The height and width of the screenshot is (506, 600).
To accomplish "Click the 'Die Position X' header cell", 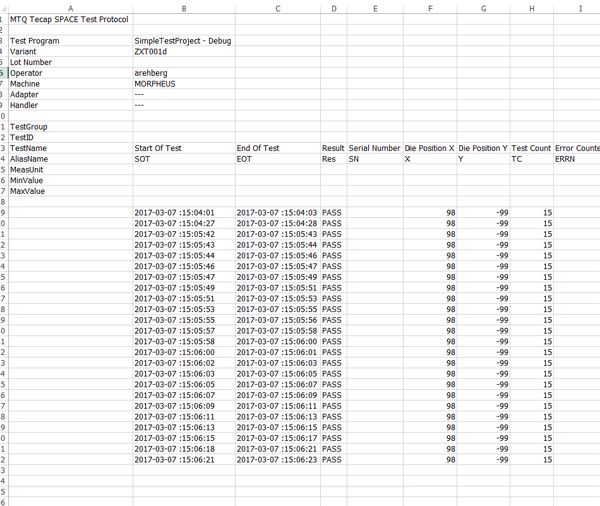I will 430,148.
